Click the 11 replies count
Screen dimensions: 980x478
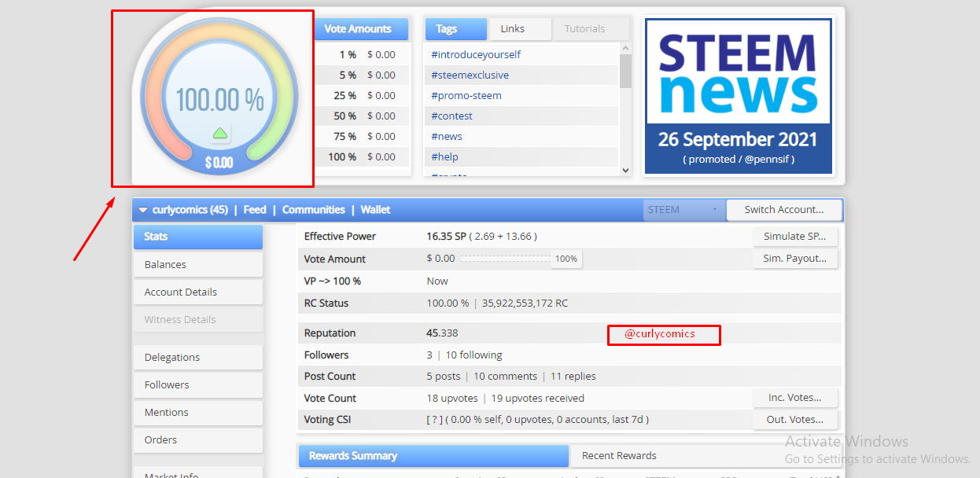click(x=573, y=377)
